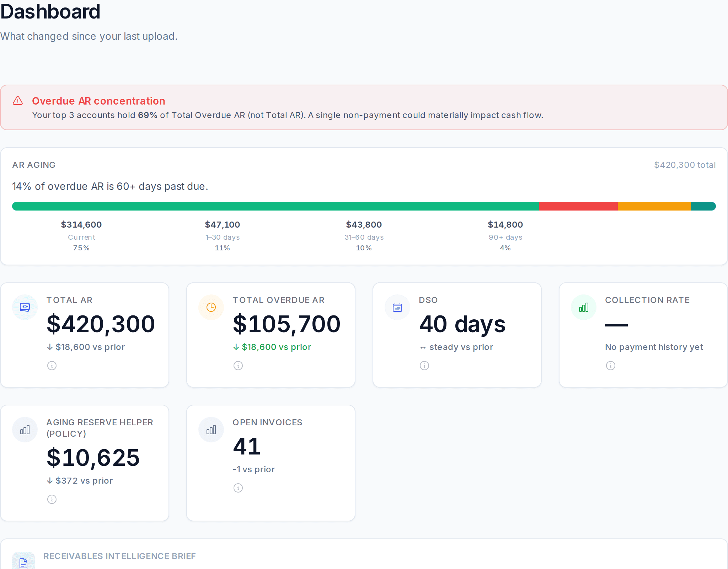728x569 pixels.
Task: Click '-1 vs prior' invoices trend
Action: (x=254, y=469)
